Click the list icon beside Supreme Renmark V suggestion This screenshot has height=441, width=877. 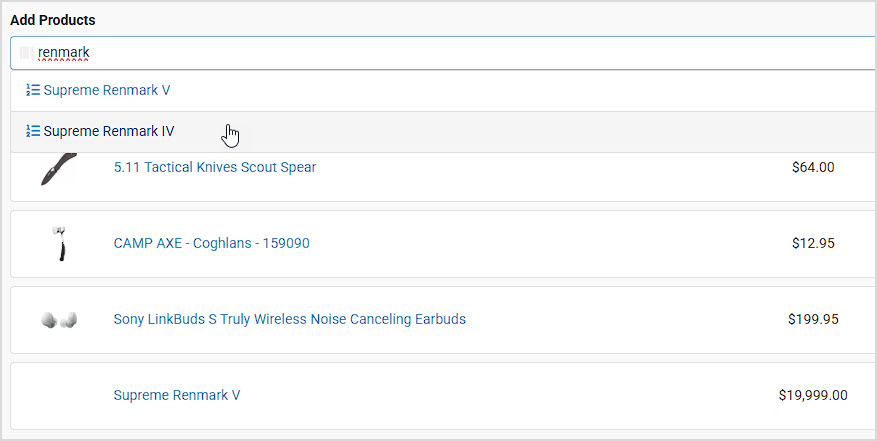[x=33, y=90]
